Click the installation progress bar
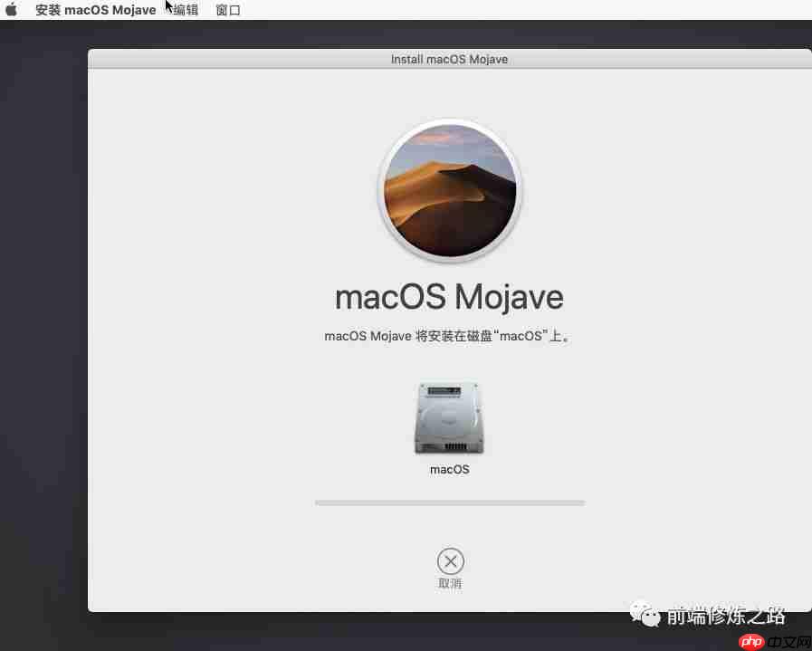Screen dimensions: 812x651 pyautogui.click(x=450, y=503)
